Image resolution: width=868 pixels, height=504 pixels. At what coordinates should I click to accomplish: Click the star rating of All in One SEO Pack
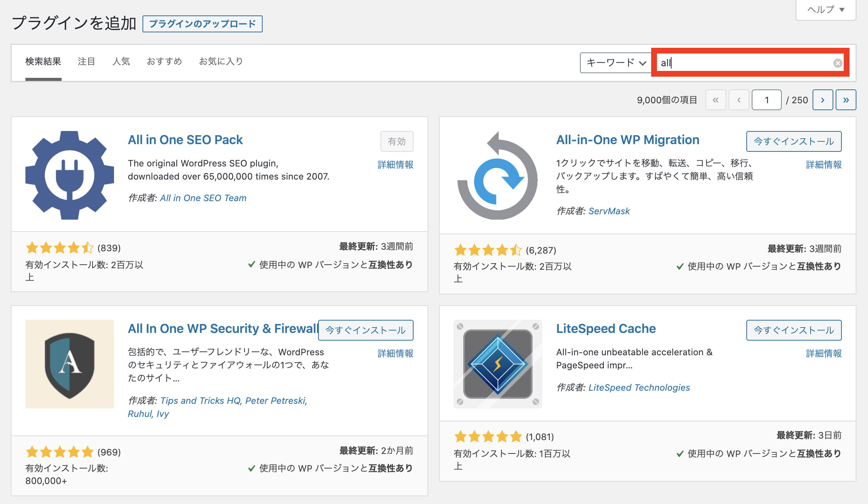point(60,248)
